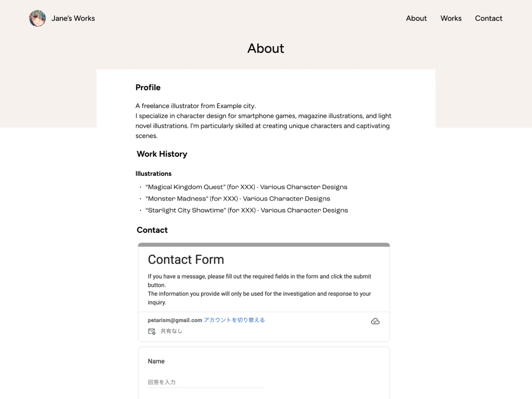This screenshot has height=399, width=532.
Task: Select the Starlight City Showtime list entry
Action: point(246,210)
